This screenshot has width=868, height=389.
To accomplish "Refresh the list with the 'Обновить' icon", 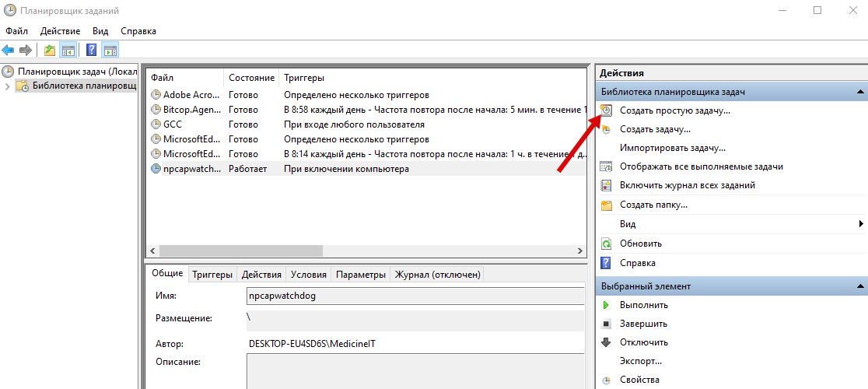I will 607,244.
